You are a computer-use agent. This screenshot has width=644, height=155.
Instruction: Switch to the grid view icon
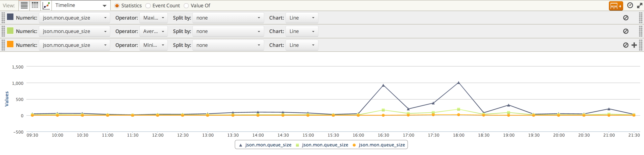click(35, 5)
